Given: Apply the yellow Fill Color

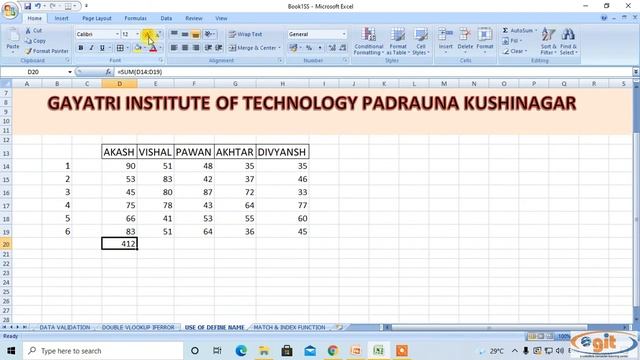Looking at the screenshot, I should pos(138,48).
